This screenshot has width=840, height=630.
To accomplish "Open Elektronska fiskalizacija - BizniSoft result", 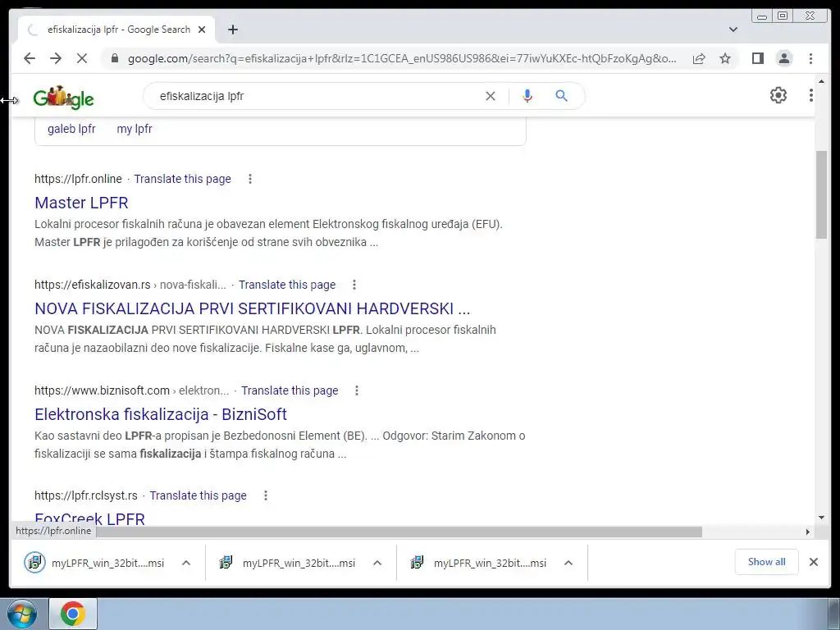I will pos(161,414).
